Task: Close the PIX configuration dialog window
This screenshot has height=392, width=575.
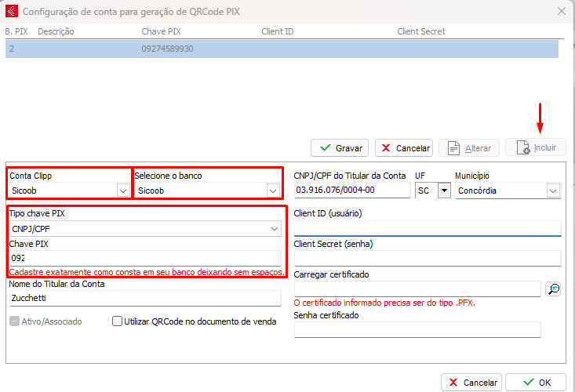Action: pyautogui.click(x=561, y=11)
